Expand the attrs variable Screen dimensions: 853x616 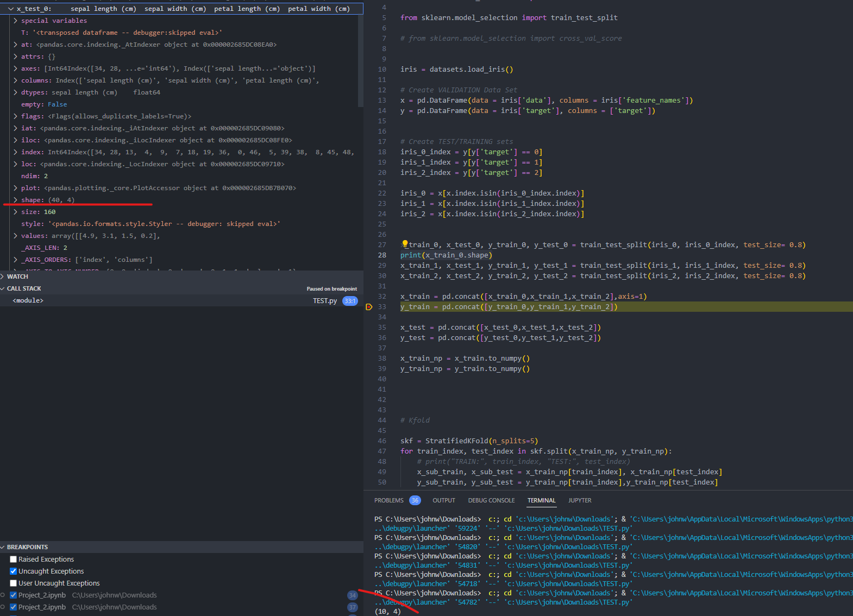15,56
